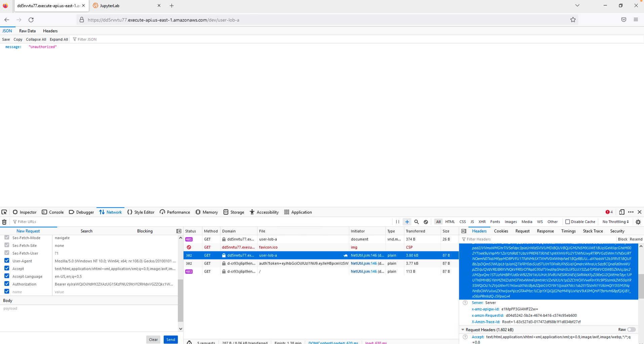Collapse the network action sidebar
644x344 pixels.
179,231
